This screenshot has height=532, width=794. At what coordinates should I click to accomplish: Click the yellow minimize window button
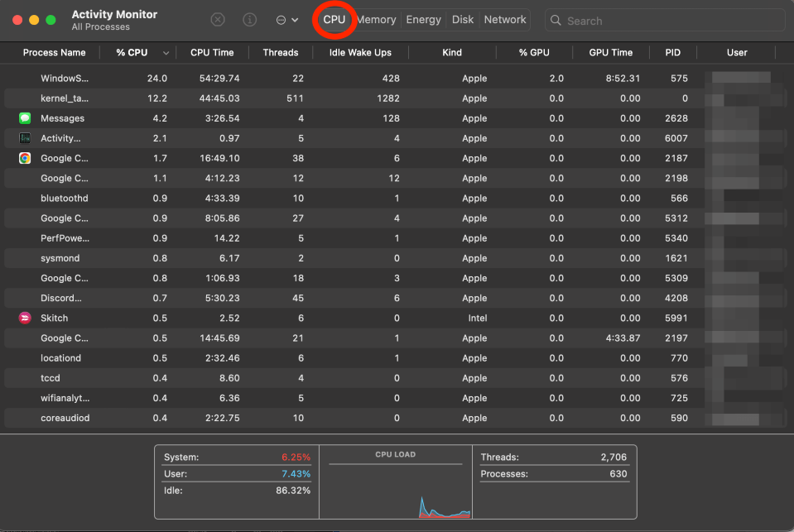(x=34, y=20)
